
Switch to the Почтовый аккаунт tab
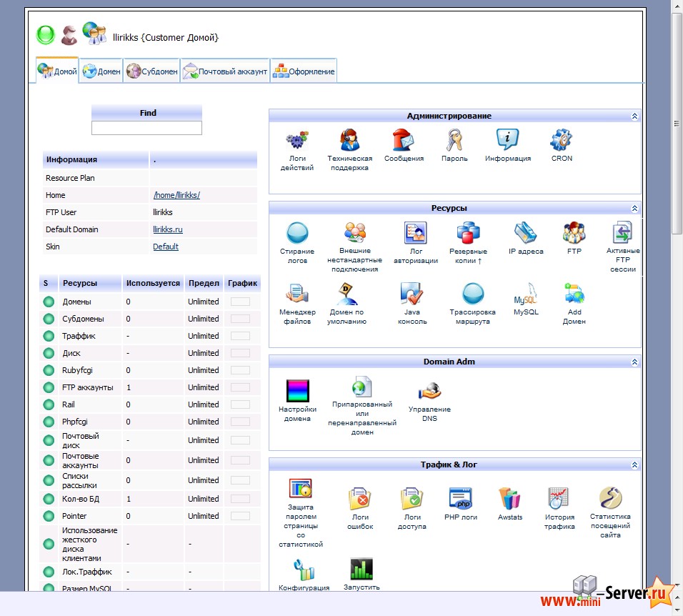(225, 71)
